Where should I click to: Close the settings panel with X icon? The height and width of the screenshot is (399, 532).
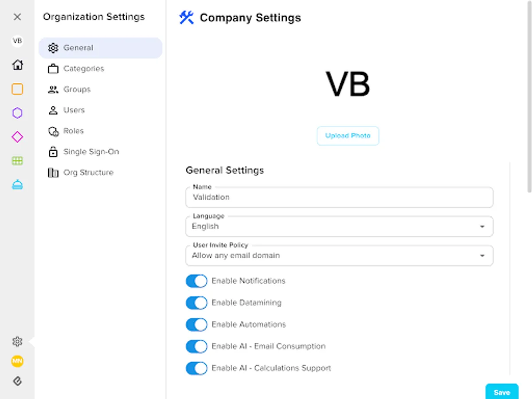pyautogui.click(x=17, y=17)
